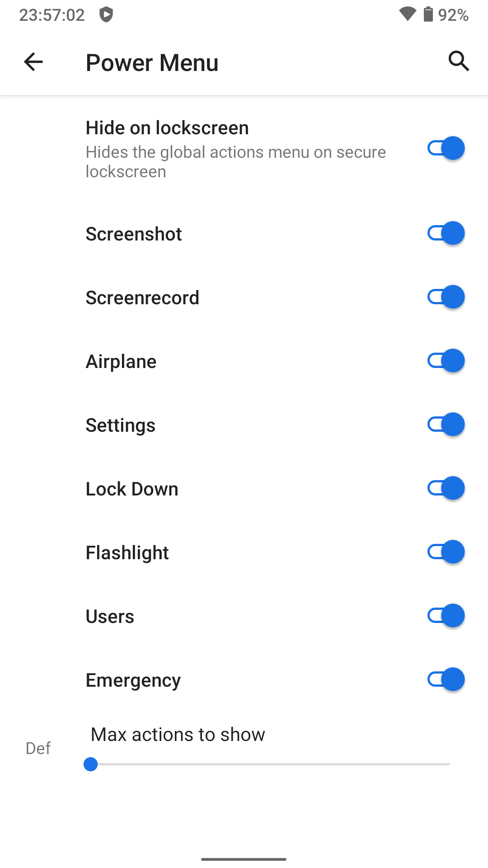Turn off the Flashlight toggle

tap(446, 552)
